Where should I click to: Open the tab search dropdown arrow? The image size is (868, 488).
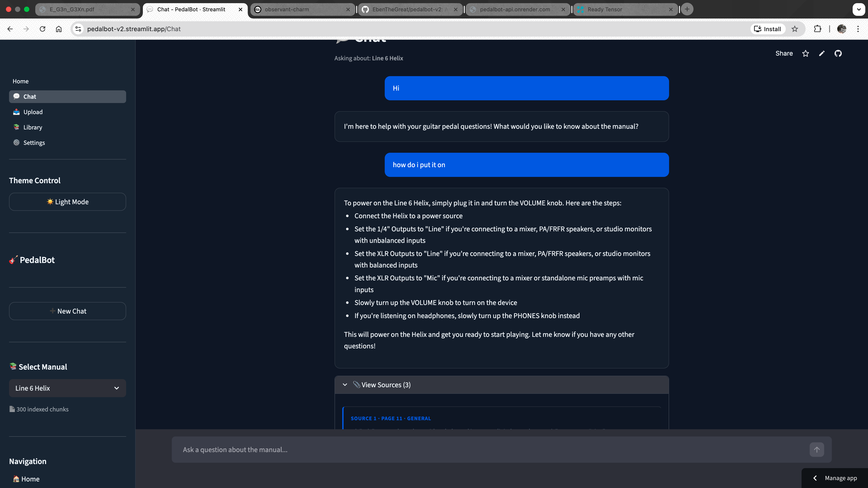tap(859, 9)
